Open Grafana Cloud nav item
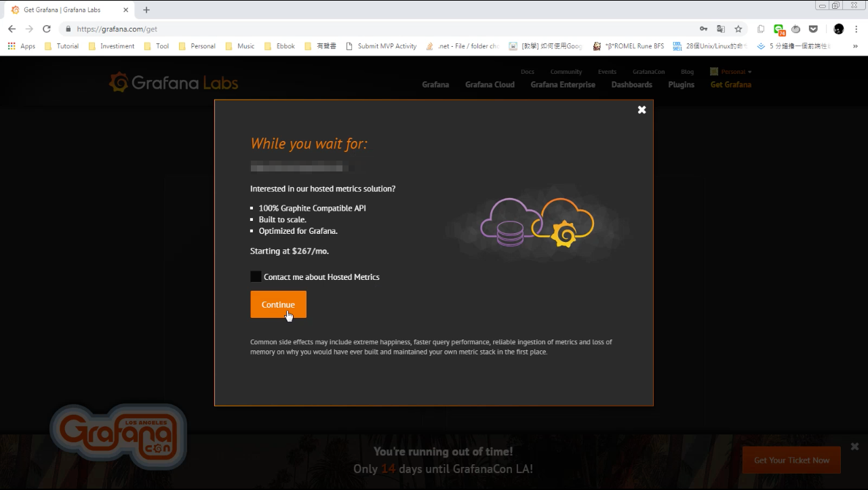868x490 pixels. (x=490, y=85)
